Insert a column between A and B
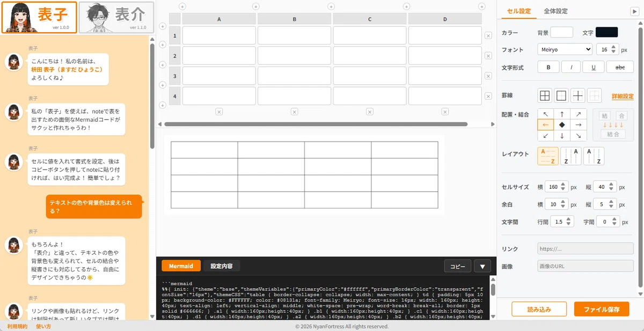Image resolution: width=644 pixels, height=331 pixels. point(255,6)
